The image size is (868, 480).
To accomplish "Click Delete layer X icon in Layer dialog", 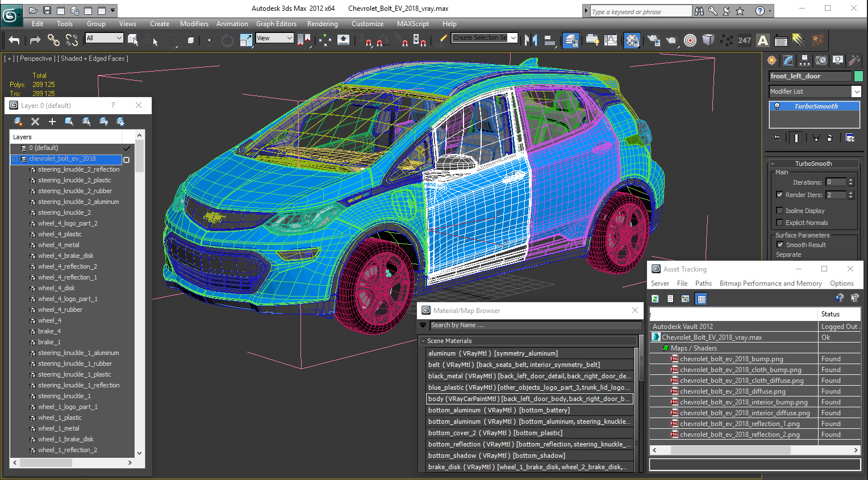I will [x=35, y=121].
